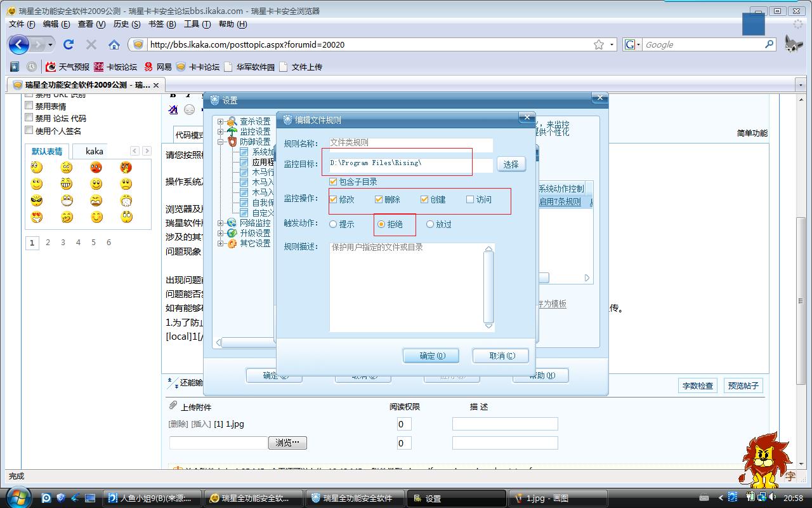Click the 预览帖子 button
812x508 pixels.
point(743,385)
